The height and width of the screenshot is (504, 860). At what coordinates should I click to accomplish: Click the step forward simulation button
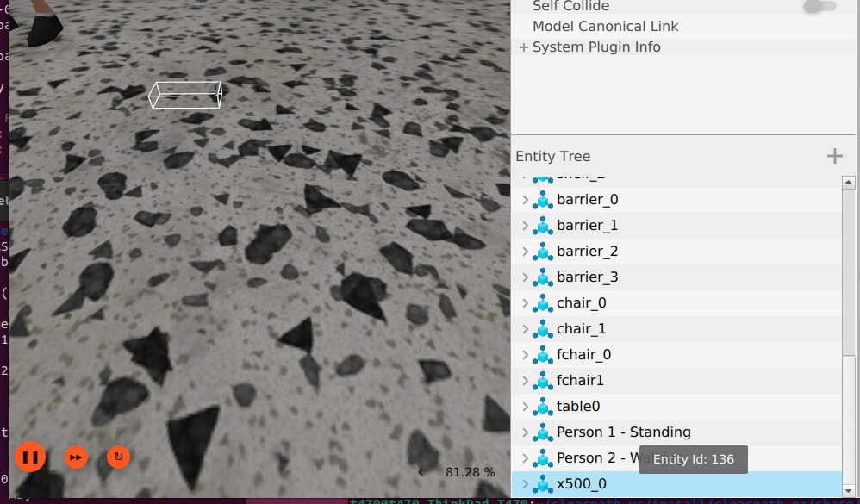[77, 457]
